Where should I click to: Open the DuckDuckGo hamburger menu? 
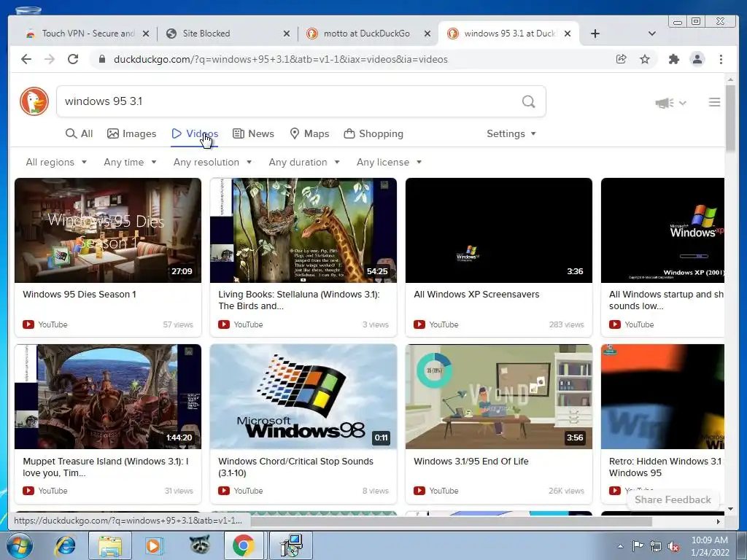[714, 102]
